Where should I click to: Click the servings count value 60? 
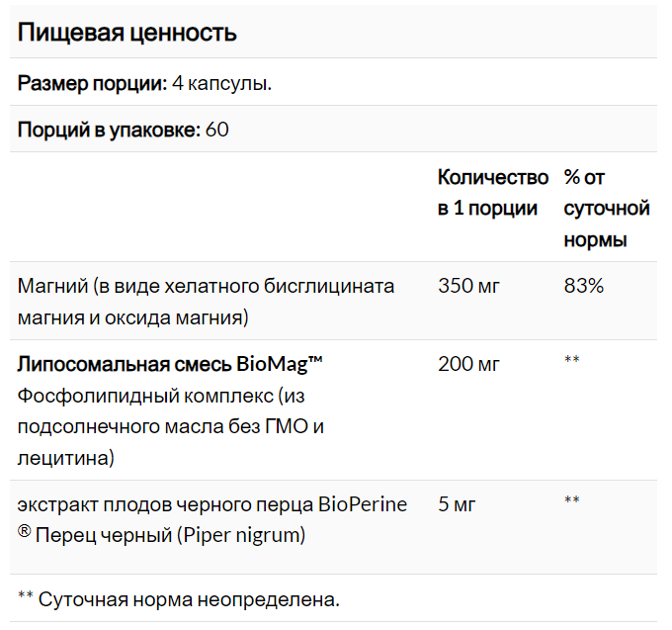pyautogui.click(x=217, y=130)
